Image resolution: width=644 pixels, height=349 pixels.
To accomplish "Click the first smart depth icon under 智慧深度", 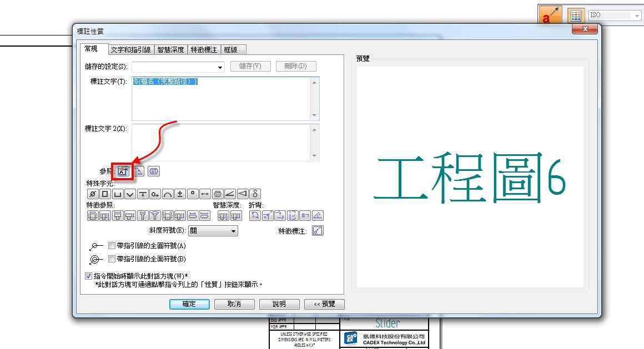I will point(223,215).
